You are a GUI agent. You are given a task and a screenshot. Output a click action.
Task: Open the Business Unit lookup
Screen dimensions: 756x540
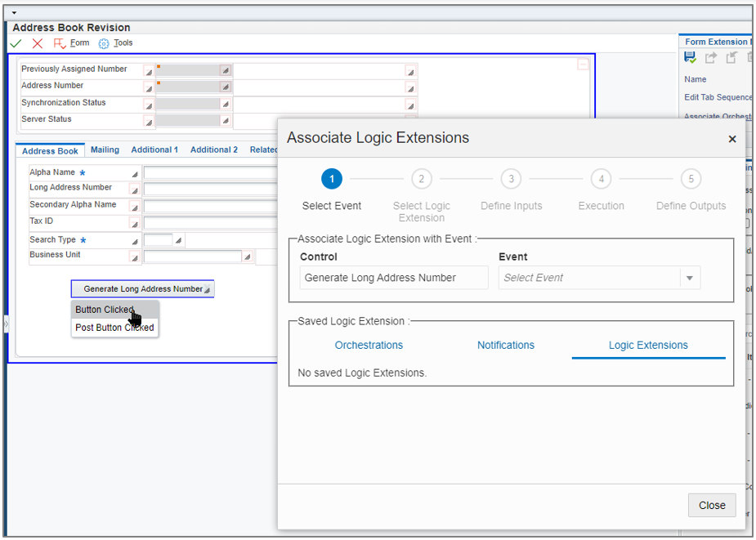tap(249, 257)
